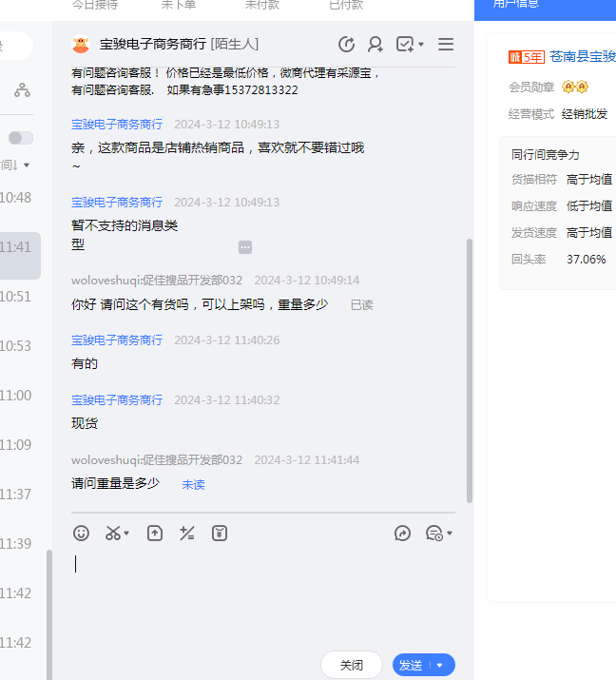The width and height of the screenshot is (616, 680).
Task: Click the refresh timer icon in header
Action: pos(346,45)
